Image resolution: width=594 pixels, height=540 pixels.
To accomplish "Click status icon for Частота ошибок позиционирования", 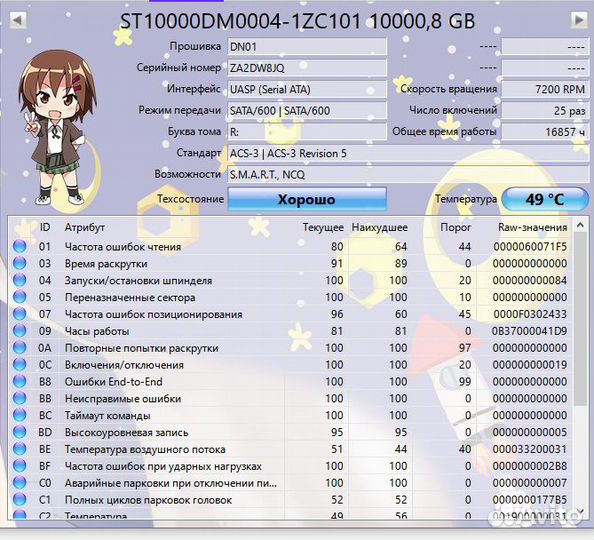I will click(20, 314).
